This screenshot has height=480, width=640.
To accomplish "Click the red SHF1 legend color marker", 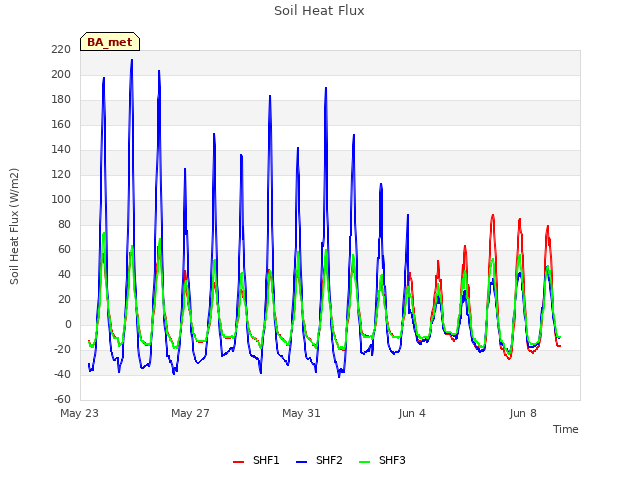I will click(x=238, y=462).
